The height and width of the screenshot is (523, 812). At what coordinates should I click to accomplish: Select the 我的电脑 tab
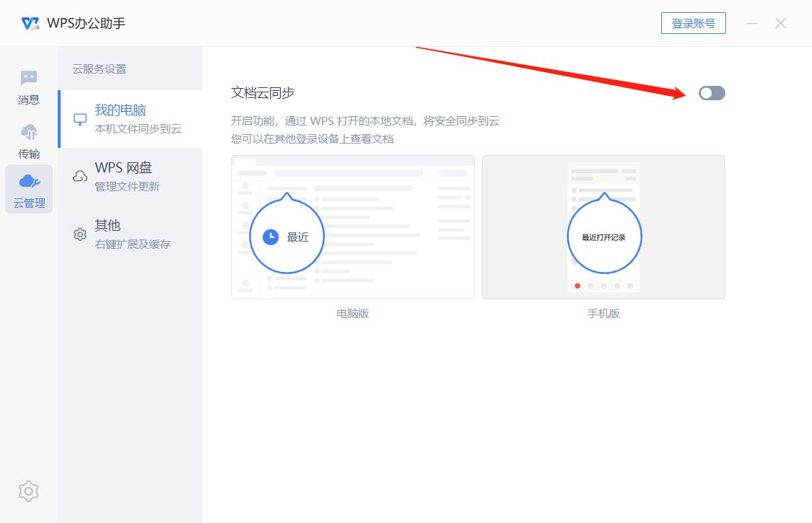tap(131, 119)
